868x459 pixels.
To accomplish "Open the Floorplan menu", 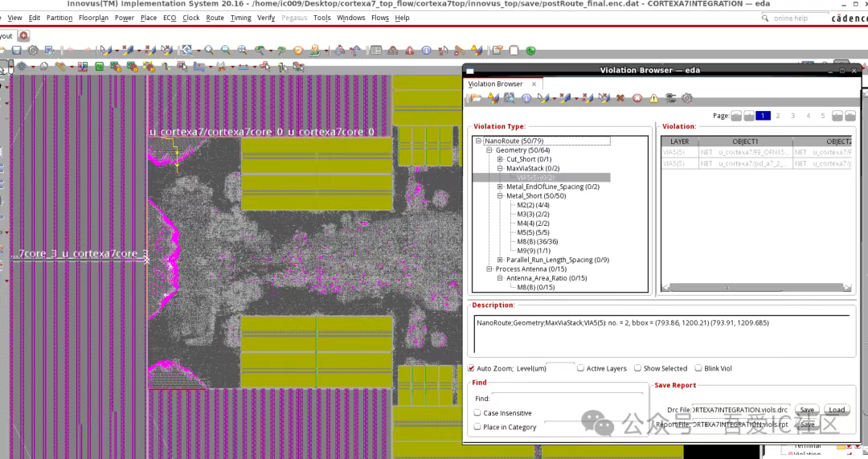I will click(93, 18).
